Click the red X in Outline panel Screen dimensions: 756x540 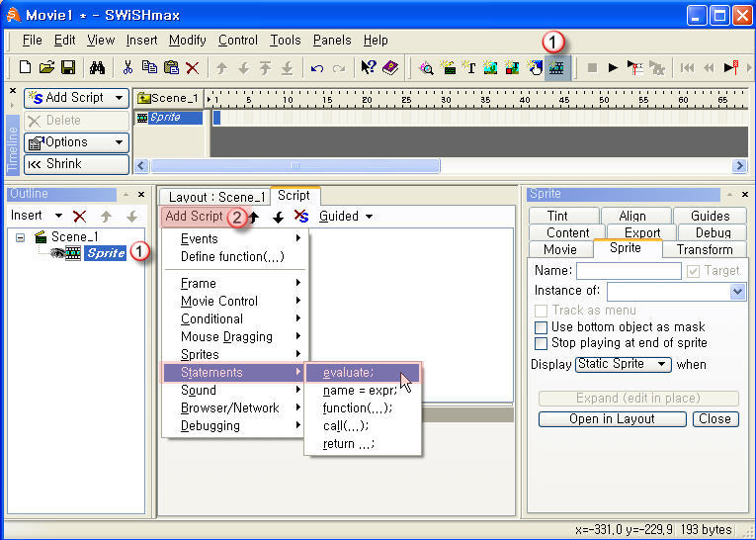pyautogui.click(x=80, y=217)
